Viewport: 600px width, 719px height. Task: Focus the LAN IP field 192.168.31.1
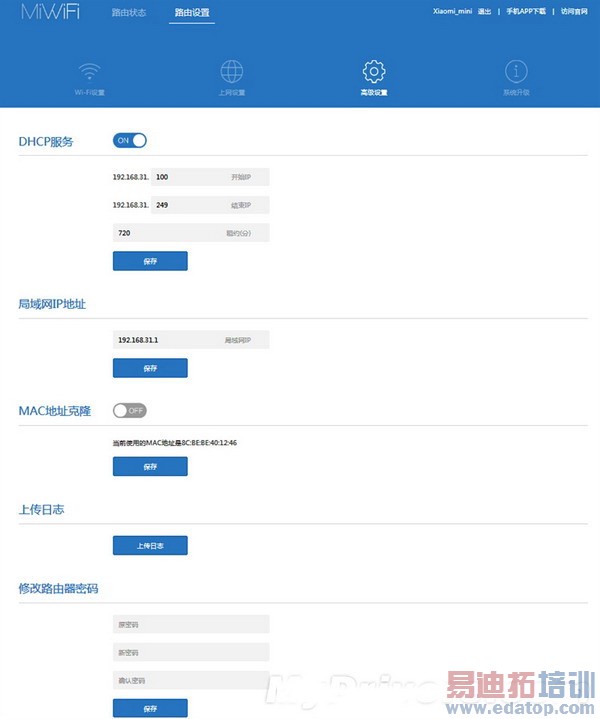(191, 340)
